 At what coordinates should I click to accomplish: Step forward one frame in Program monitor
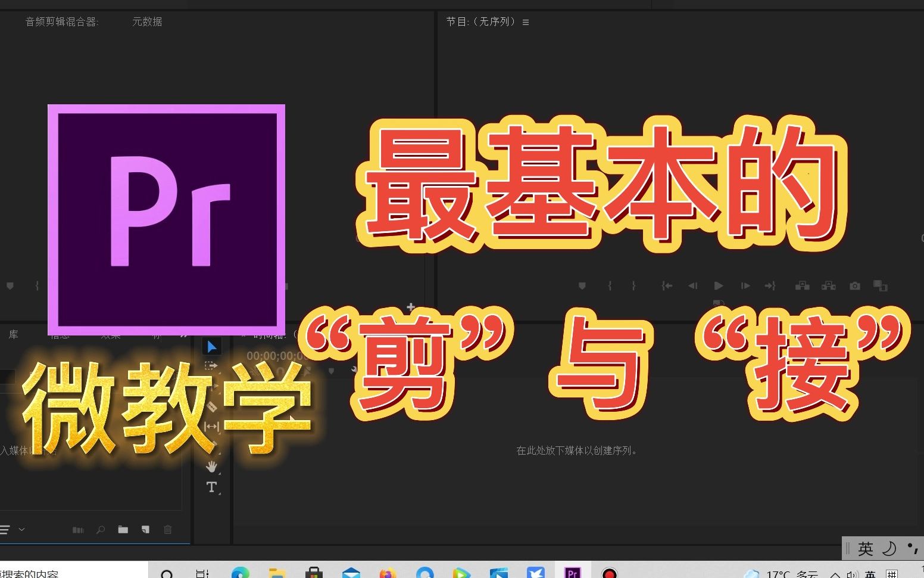coord(745,286)
